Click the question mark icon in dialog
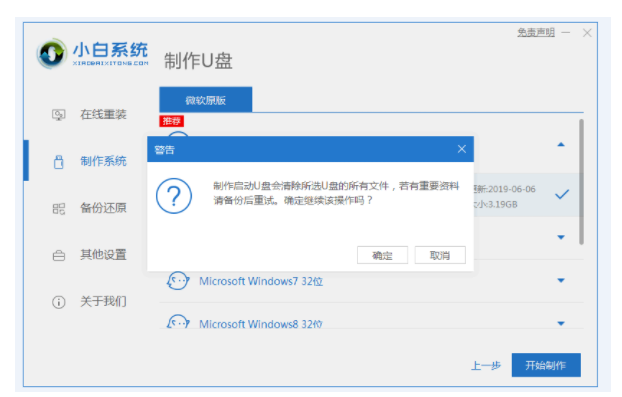Screen dimensions: 622x397 (x=174, y=196)
